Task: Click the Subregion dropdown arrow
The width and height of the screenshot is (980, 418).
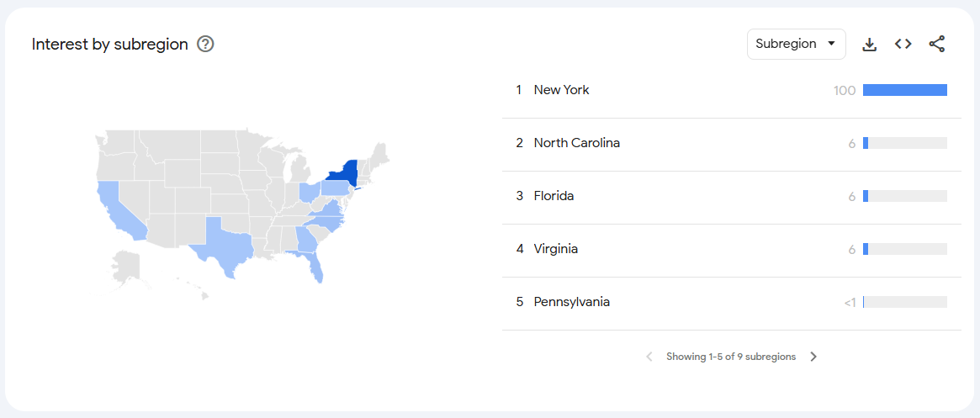Action: click(x=831, y=44)
